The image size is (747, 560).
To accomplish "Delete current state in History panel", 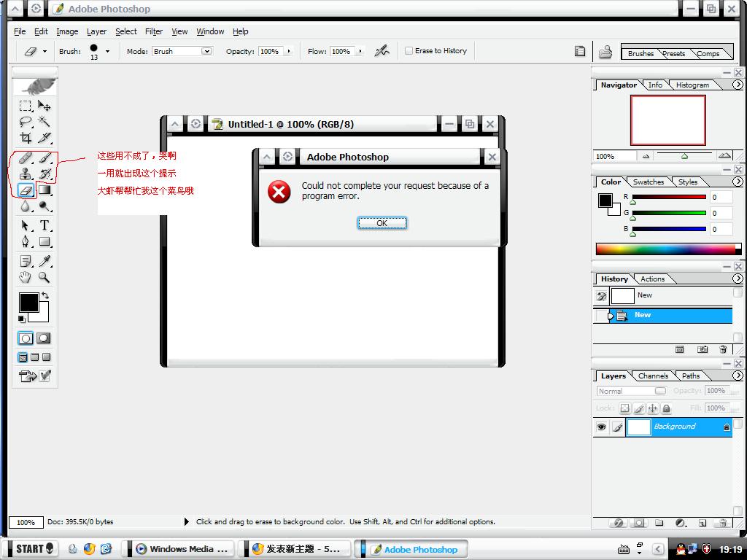I will tap(723, 349).
